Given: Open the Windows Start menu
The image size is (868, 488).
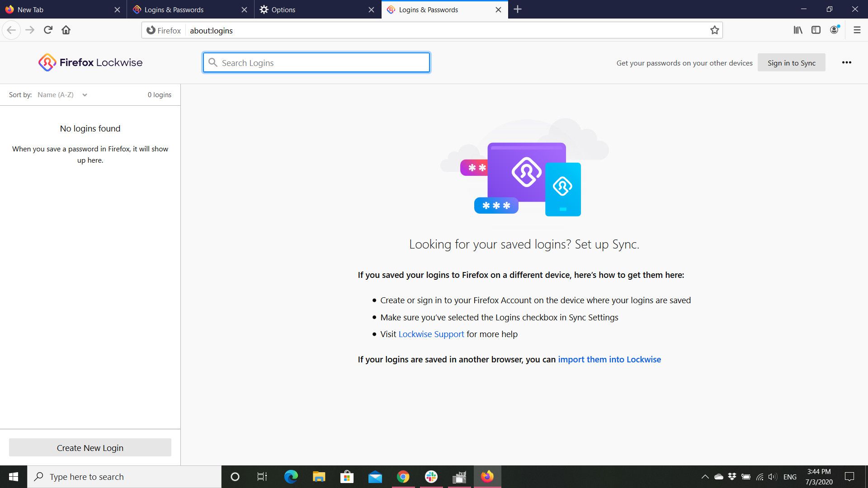Looking at the screenshot, I should point(14,477).
